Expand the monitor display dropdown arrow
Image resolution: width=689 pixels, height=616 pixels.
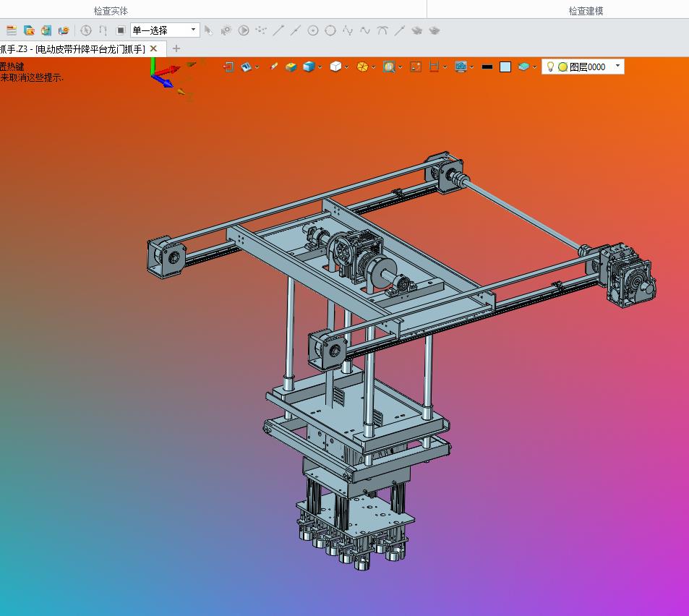[x=471, y=67]
